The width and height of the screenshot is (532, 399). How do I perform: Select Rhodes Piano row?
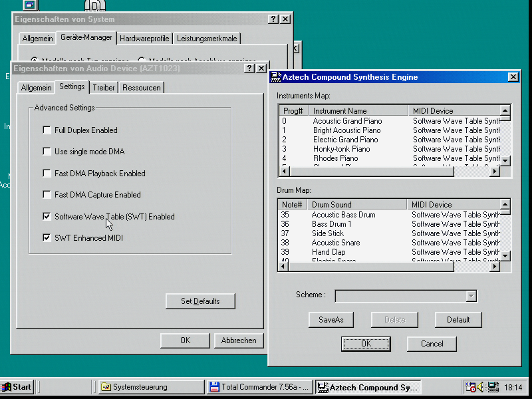pyautogui.click(x=390, y=158)
